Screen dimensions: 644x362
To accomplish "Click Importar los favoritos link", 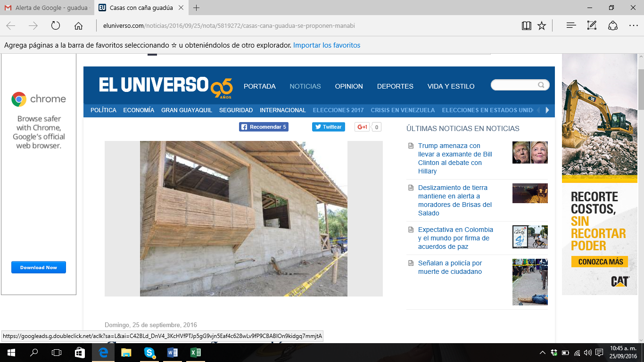I will click(x=326, y=45).
